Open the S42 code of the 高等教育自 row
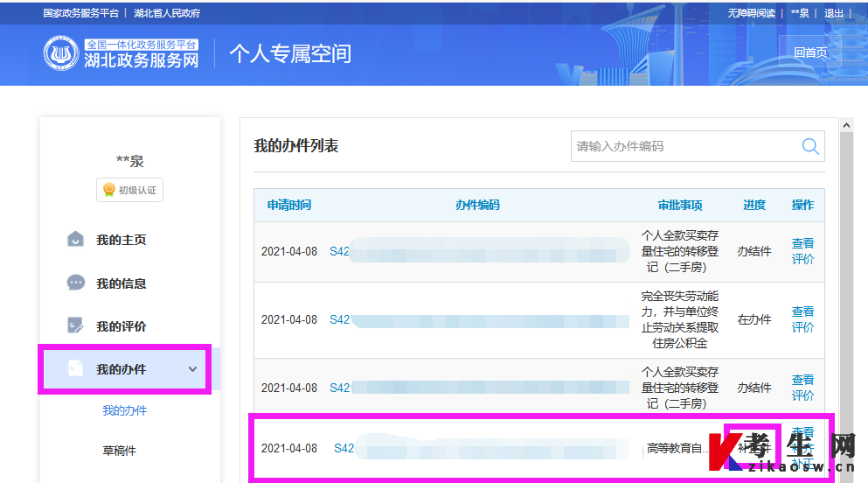868x483 pixels. 344,448
